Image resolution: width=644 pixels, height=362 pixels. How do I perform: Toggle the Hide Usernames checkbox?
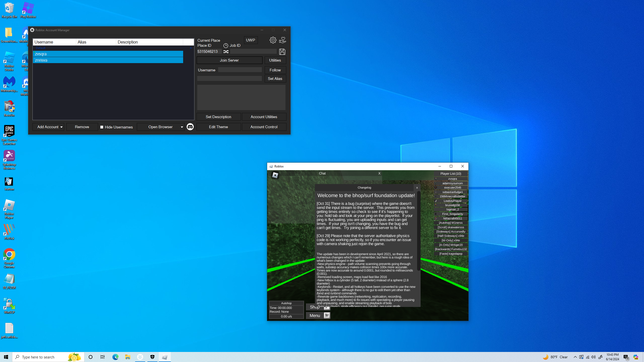[102, 127]
